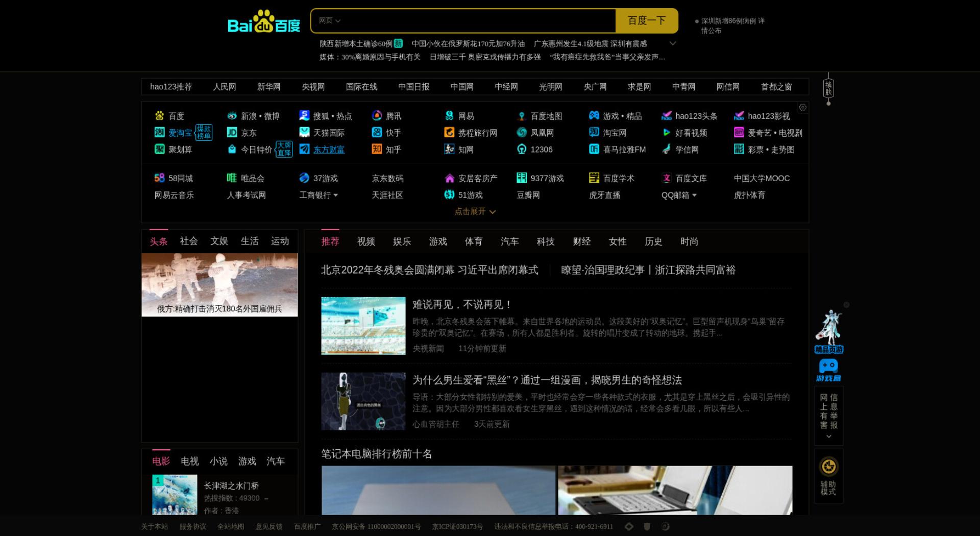Open the 俄方 mercenaries news image
Screen dimensions: 980x536
[x=219, y=285]
